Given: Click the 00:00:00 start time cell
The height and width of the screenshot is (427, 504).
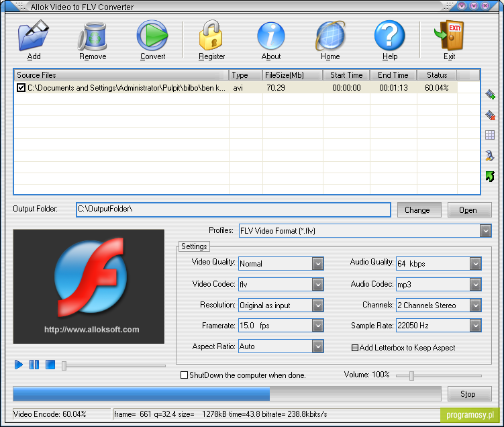Looking at the screenshot, I should [x=346, y=88].
